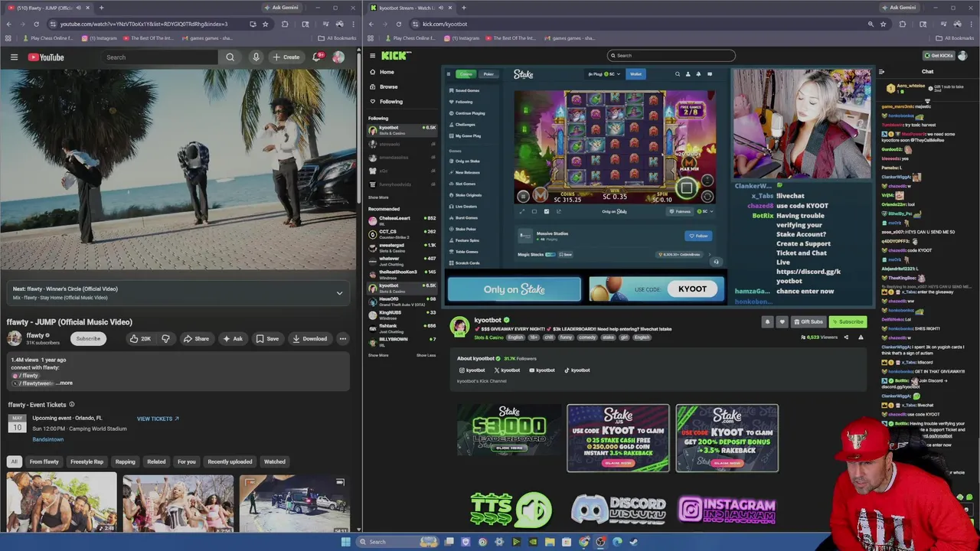The width and height of the screenshot is (980, 551).
Task: Click the Windows Start button
Action: [345, 542]
